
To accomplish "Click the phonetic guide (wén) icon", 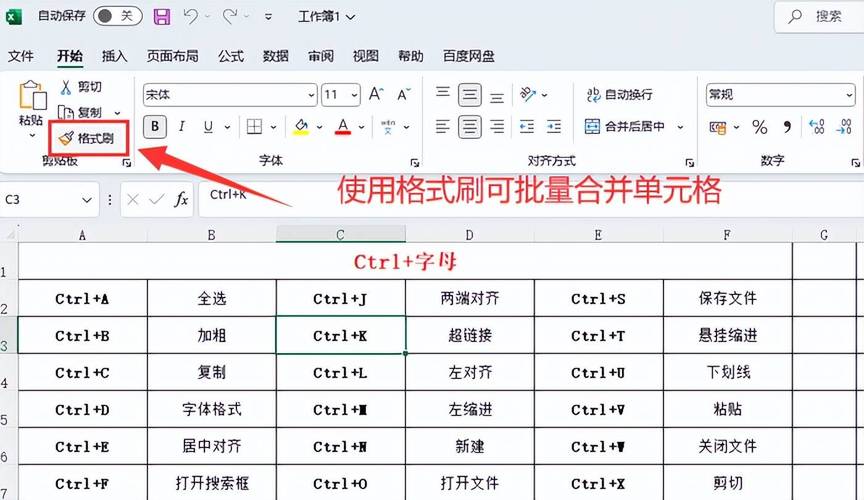I will [388, 127].
